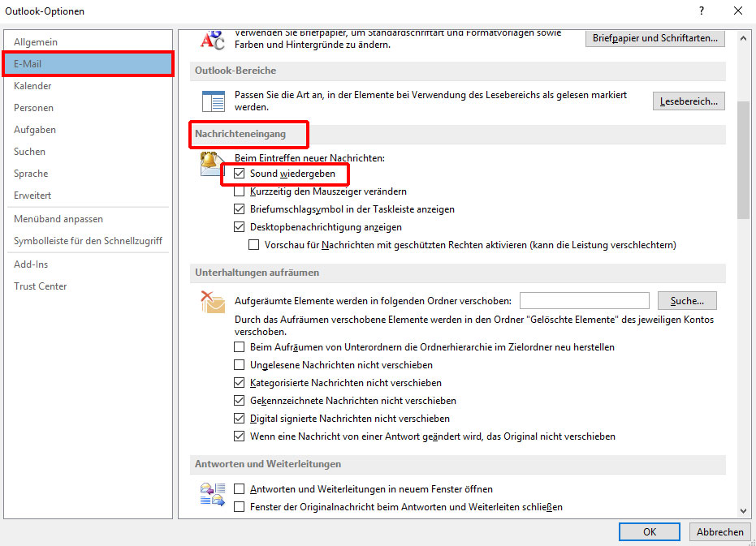Image resolution: width=756 pixels, height=546 pixels.
Task: Click the replies and forwards icon
Action: pyautogui.click(x=213, y=494)
